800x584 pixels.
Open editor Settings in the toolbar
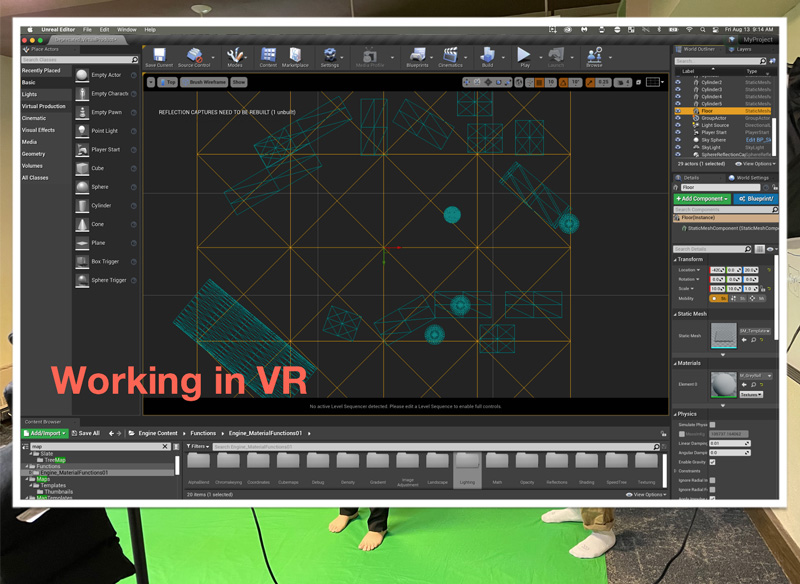click(330, 57)
